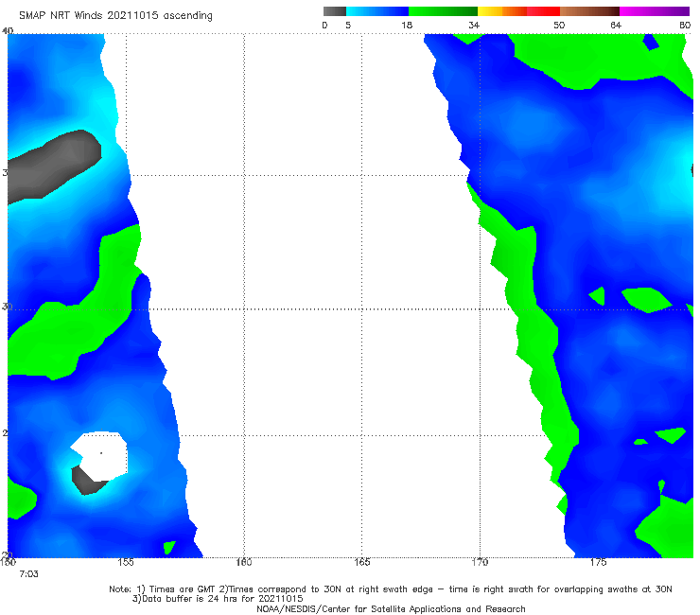This screenshot has height=615, width=700.
Task: Select the cyan-blue 5–18 color bar segment
Action: (x=377, y=11)
